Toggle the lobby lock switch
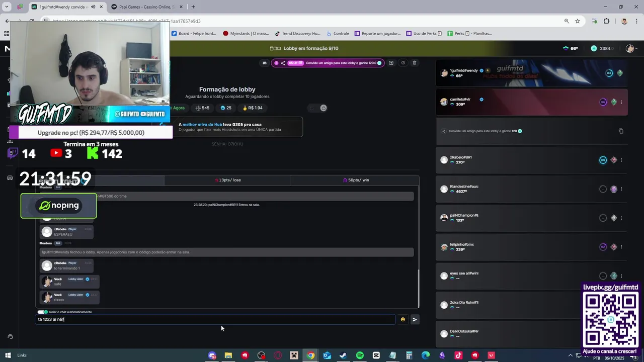Image resolution: width=644 pixels, height=362 pixels. [x=318, y=108]
